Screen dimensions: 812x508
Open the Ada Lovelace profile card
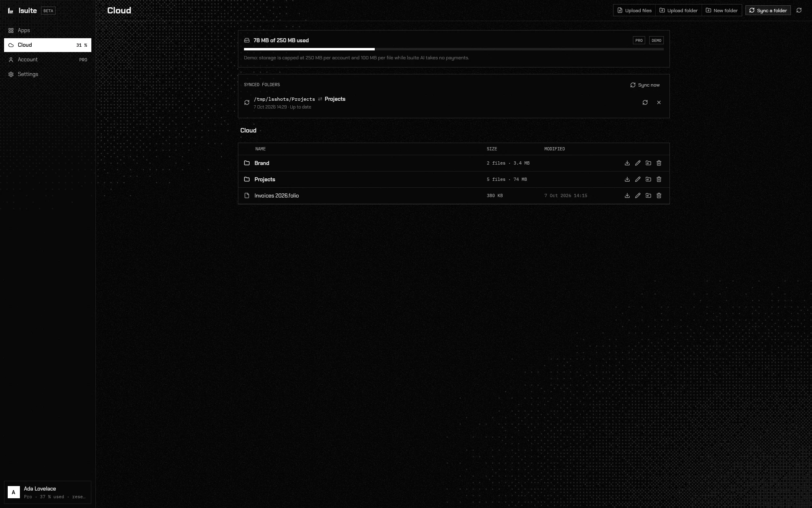(48, 492)
